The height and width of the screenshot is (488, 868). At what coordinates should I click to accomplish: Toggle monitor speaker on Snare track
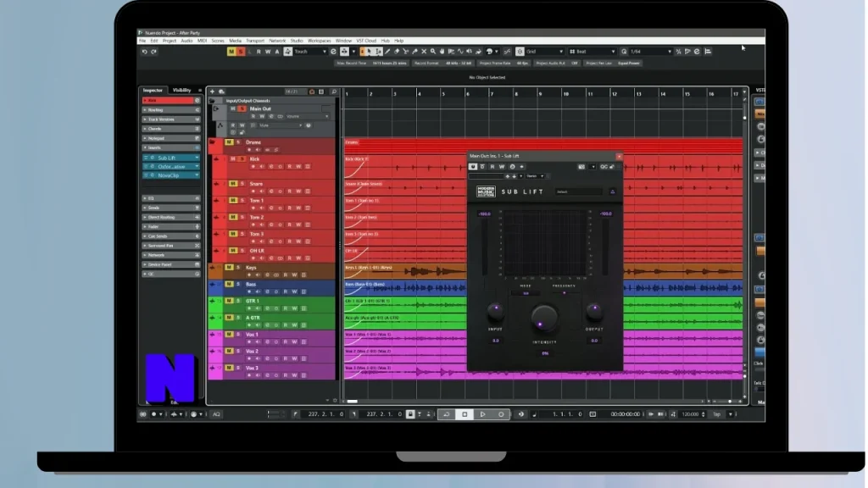pos(262,191)
